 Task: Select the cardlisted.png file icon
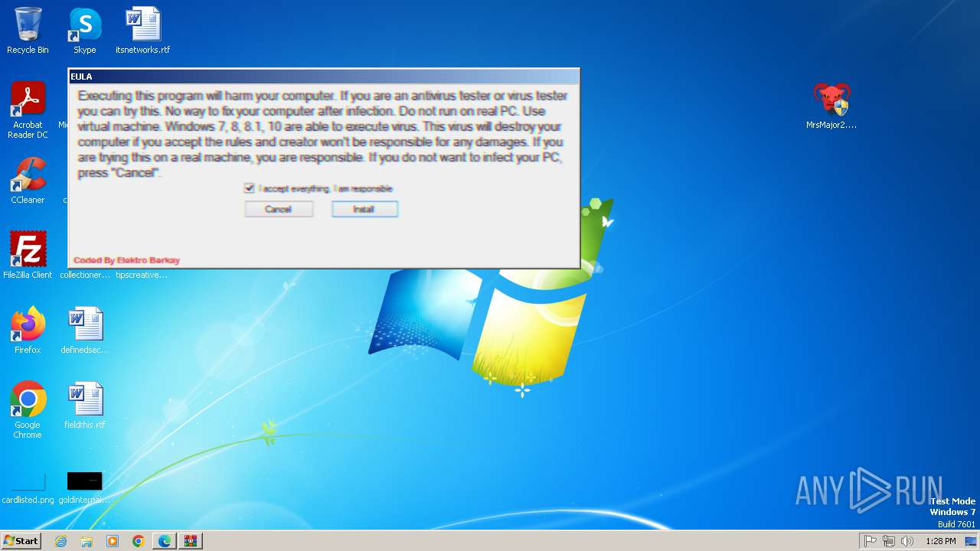[x=28, y=487]
